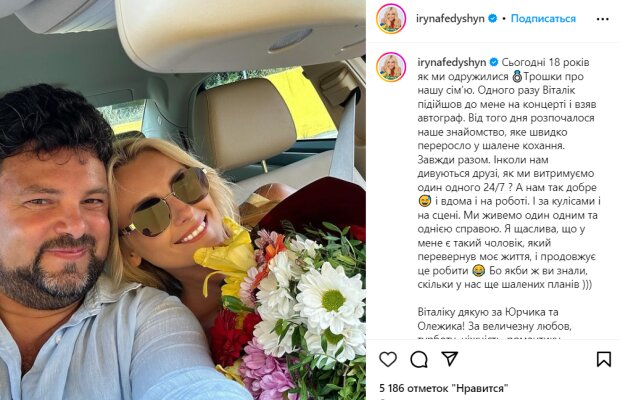The height and width of the screenshot is (400, 620).
Task: Click the verified badge beside caption username
Action: [x=494, y=62]
